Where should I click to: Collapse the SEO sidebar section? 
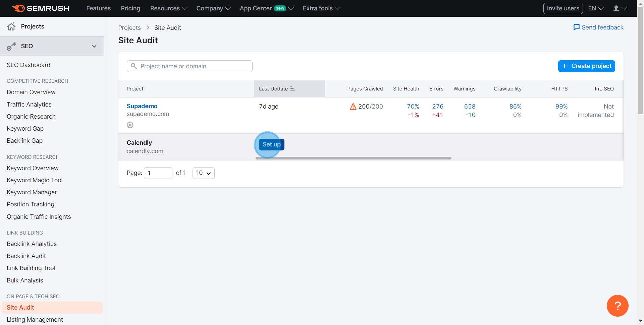click(x=94, y=46)
